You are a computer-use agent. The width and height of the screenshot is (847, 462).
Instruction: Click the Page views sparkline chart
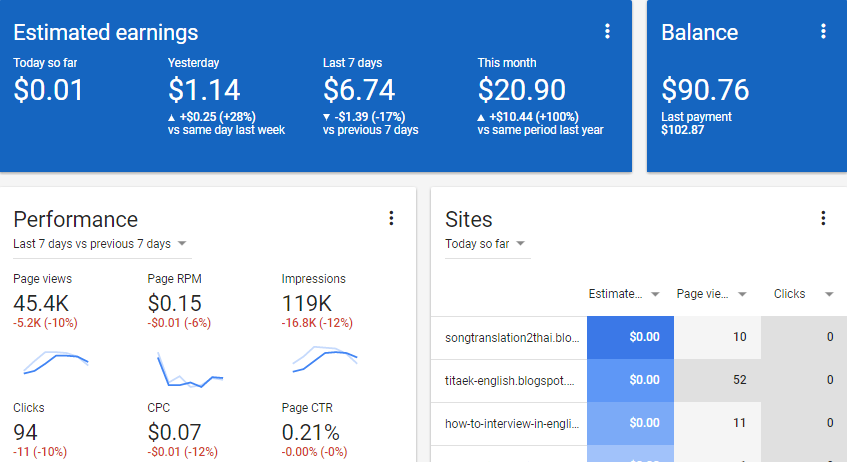(x=56, y=364)
